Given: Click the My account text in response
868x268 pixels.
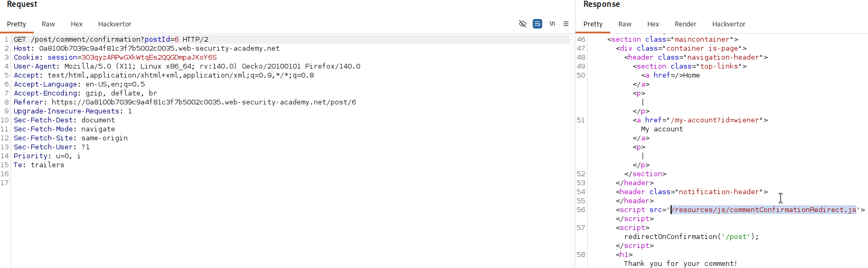Looking at the screenshot, I should click(x=662, y=129).
